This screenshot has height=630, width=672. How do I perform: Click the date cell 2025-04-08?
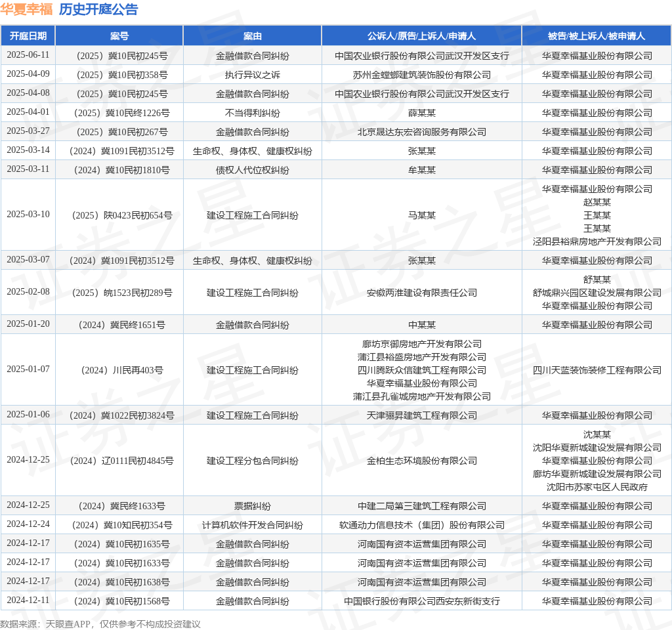click(x=28, y=93)
